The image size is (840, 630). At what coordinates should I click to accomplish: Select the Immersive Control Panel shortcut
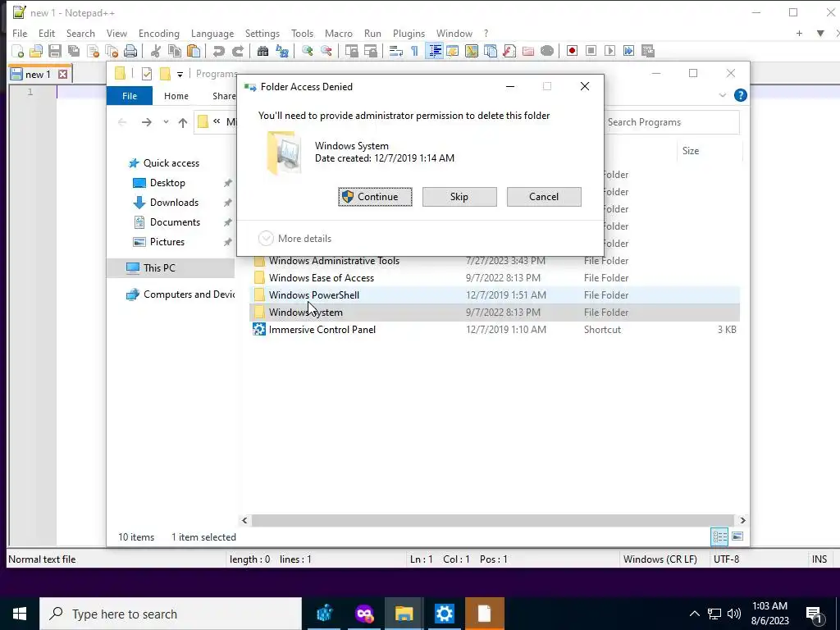pos(495,330)
